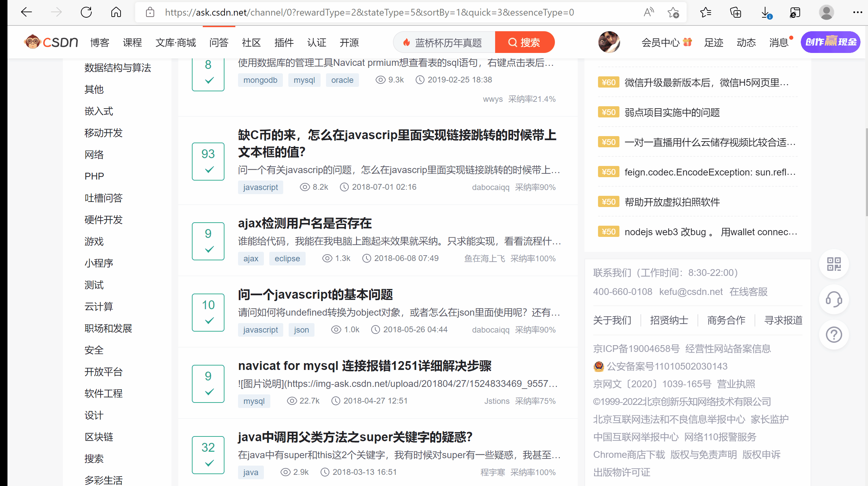The image size is (868, 486).
Task: Open 在线客服 online support link
Action: [x=748, y=292]
